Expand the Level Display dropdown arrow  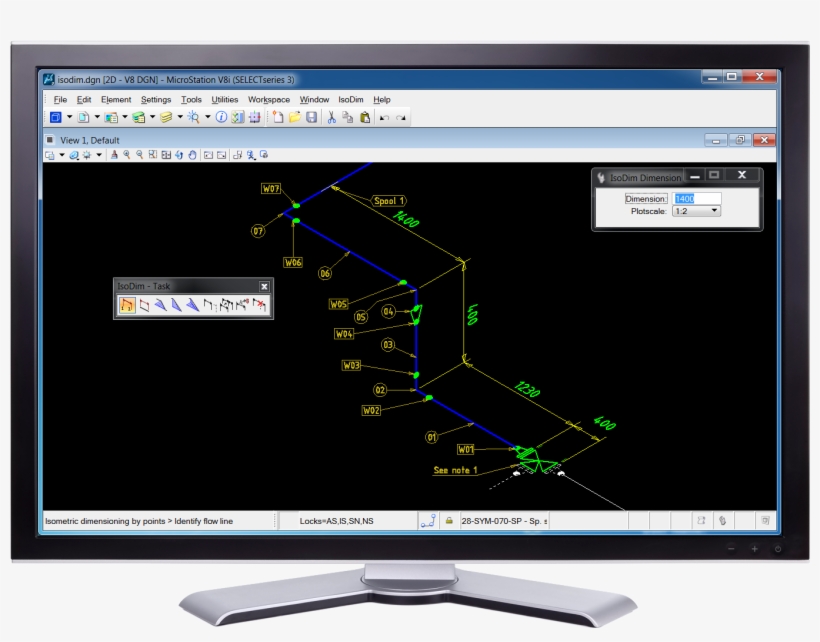pos(180,117)
